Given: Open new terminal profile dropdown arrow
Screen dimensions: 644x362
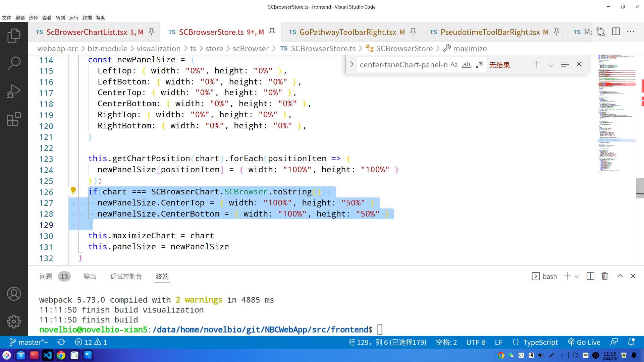Looking at the screenshot, I should (x=577, y=277).
